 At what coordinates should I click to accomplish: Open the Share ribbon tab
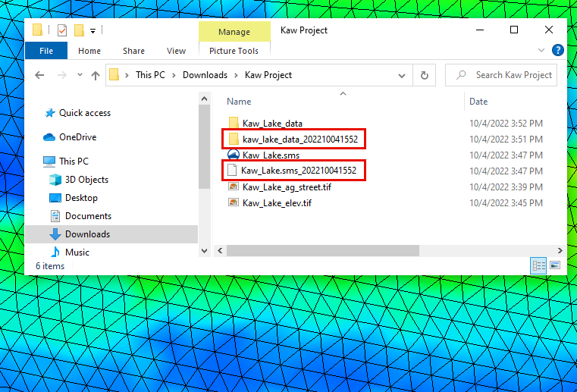tap(133, 51)
